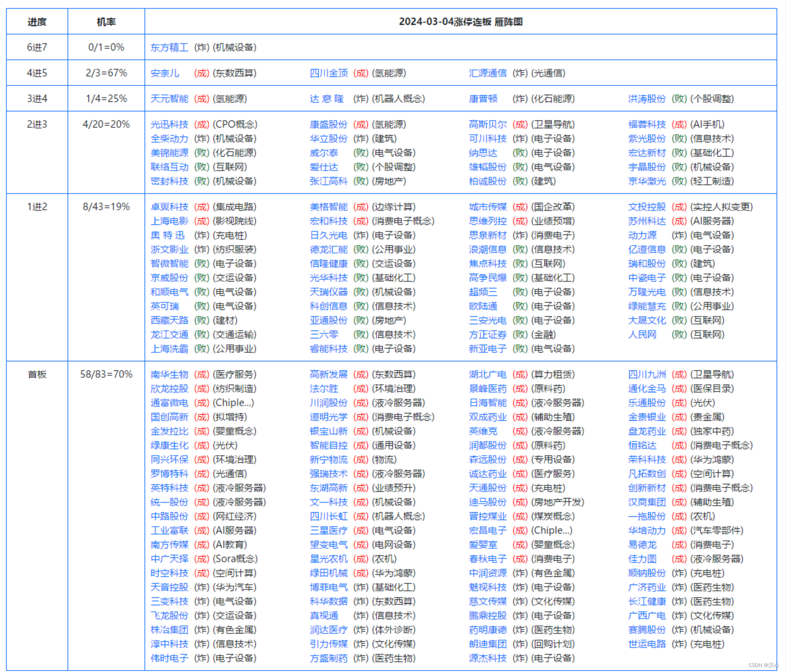Click the 湖北广电 link
Screen dimensions: 786x672
pos(488,374)
